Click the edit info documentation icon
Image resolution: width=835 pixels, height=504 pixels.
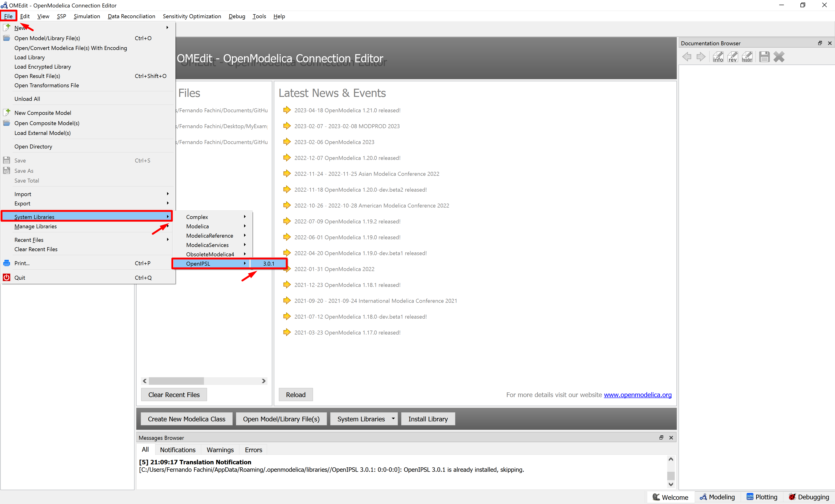[718, 56]
